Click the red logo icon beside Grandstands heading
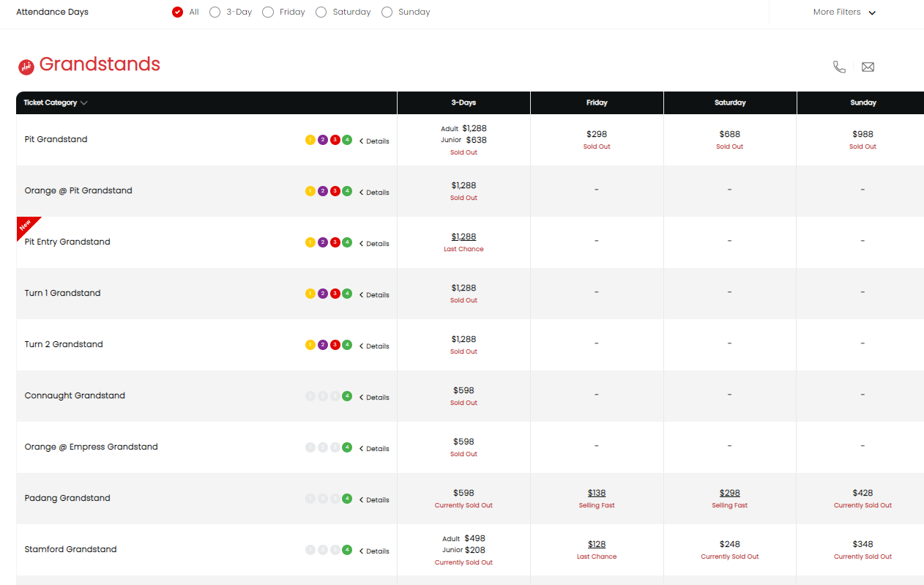The image size is (924, 585). point(26,67)
